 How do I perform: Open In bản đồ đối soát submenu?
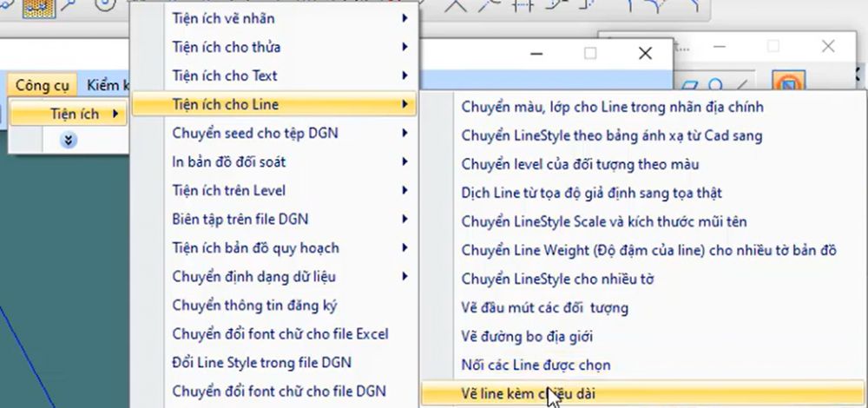click(x=274, y=161)
